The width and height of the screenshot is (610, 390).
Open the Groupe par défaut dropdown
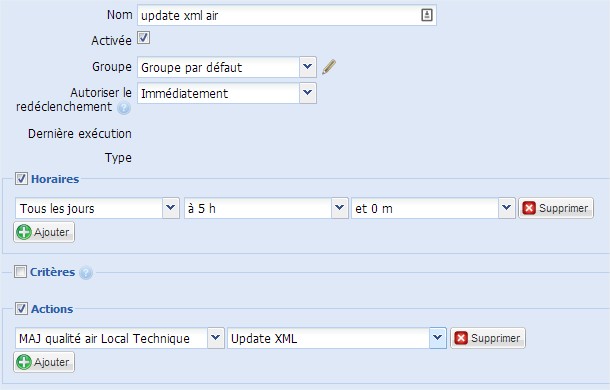coord(308,67)
